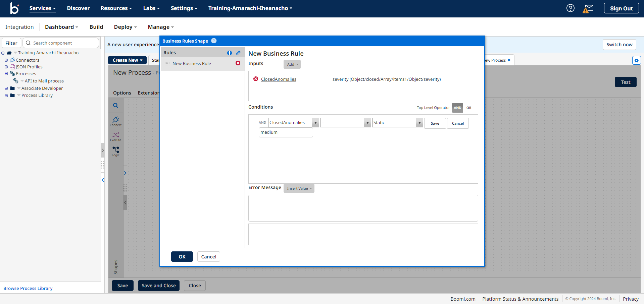
Task: Close the New Process tab
Action: click(x=509, y=60)
